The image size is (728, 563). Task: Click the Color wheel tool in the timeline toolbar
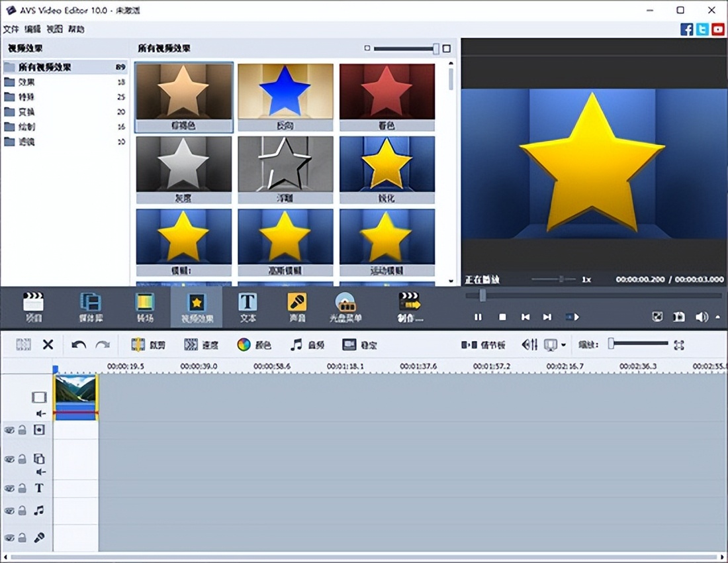tap(244, 344)
